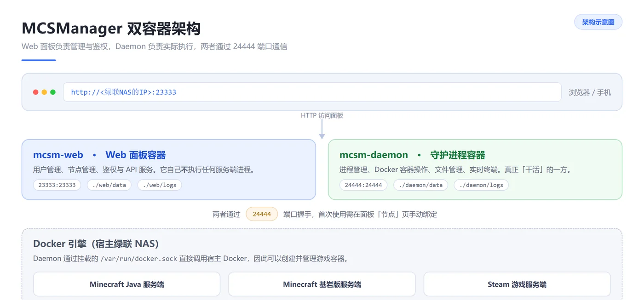The height and width of the screenshot is (300, 644).
Task: Click the mcsm-daemon description about 进程管理
Action: tap(455, 170)
